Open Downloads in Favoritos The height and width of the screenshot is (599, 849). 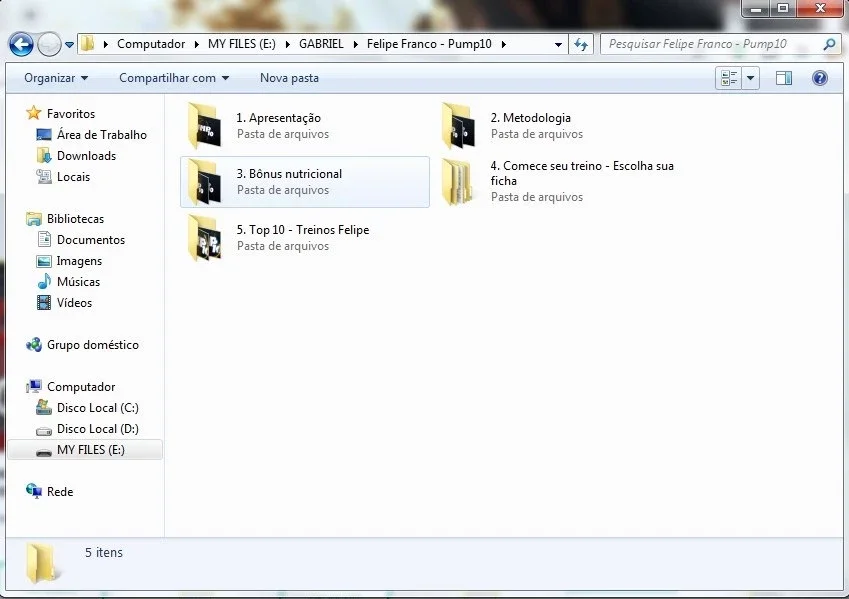[x=86, y=156]
